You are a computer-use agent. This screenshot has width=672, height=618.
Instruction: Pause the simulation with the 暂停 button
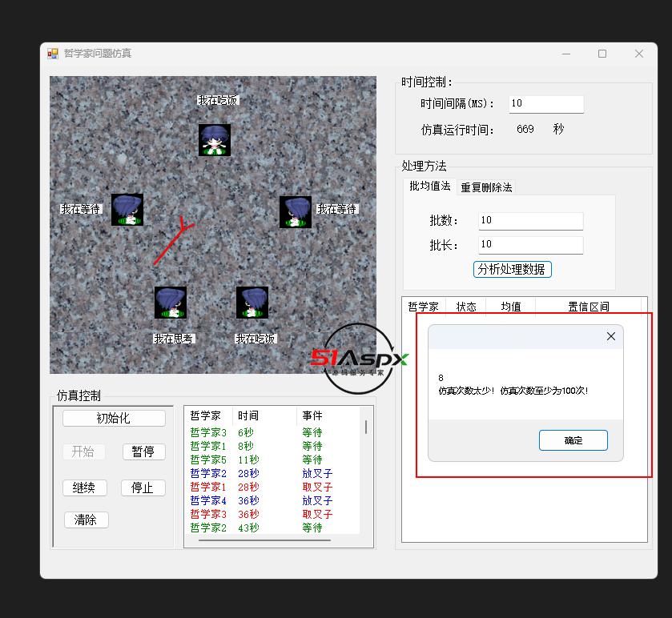[143, 451]
